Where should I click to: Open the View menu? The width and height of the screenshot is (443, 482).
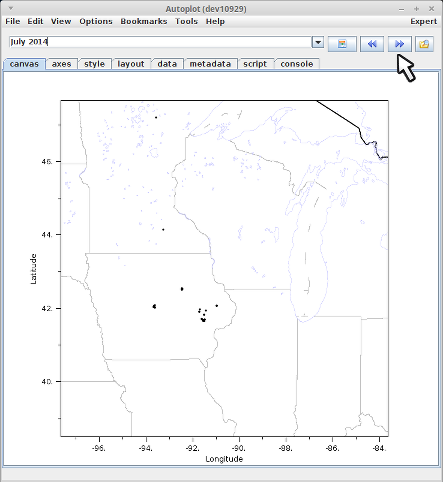[x=61, y=21]
